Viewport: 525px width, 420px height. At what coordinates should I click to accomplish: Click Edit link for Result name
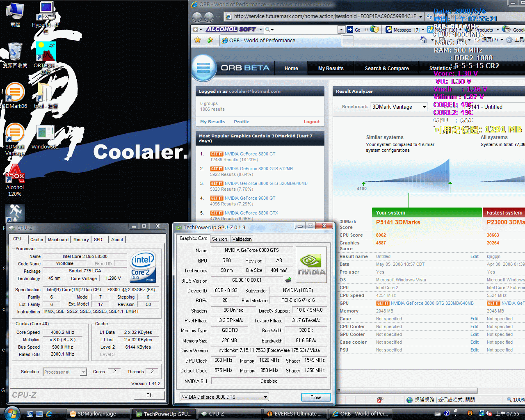click(x=475, y=256)
